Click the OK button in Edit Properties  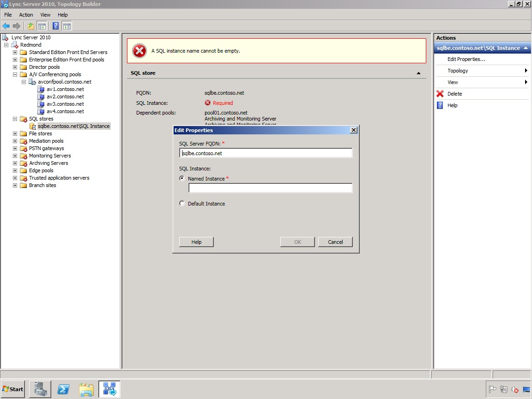tap(297, 242)
